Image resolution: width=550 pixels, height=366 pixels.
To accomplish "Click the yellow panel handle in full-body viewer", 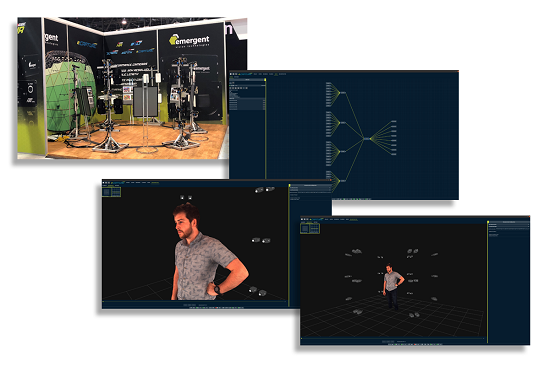I will [x=488, y=222].
